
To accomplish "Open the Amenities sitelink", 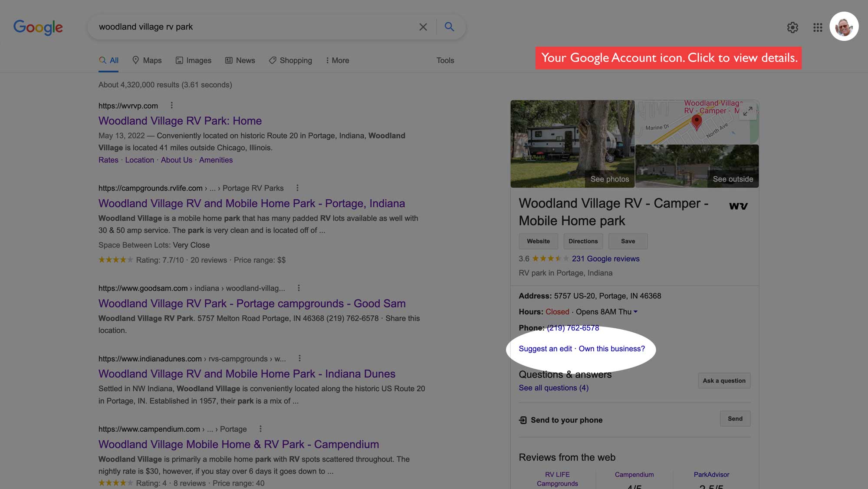I will pyautogui.click(x=216, y=160).
